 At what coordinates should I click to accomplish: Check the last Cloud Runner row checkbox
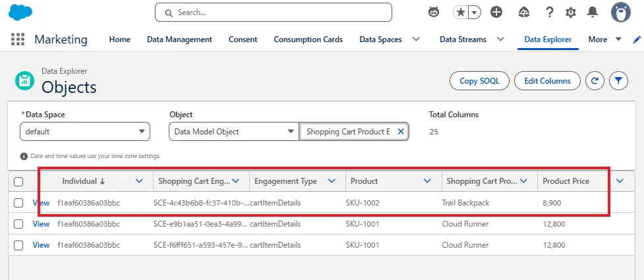tap(18, 245)
